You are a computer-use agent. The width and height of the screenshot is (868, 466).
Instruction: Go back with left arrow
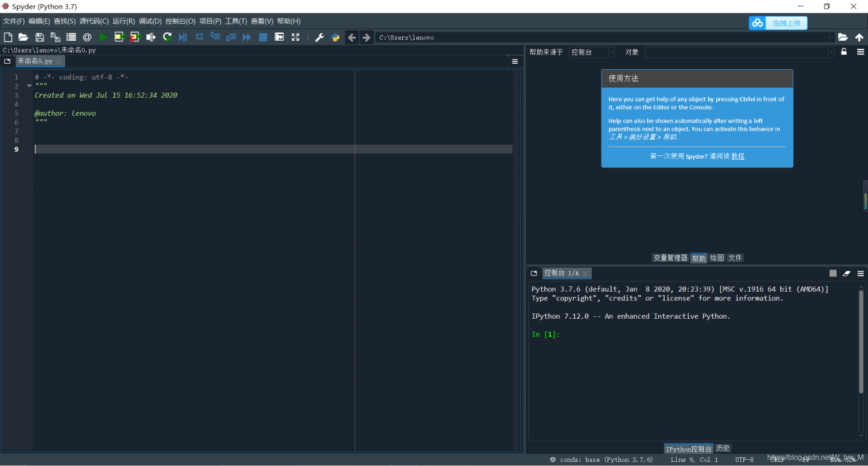(x=351, y=37)
